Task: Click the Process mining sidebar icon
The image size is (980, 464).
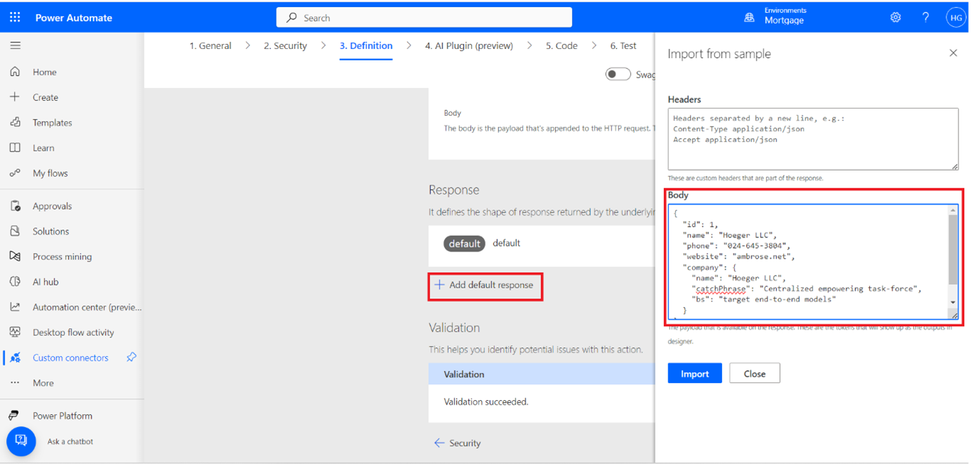Action: 15,257
